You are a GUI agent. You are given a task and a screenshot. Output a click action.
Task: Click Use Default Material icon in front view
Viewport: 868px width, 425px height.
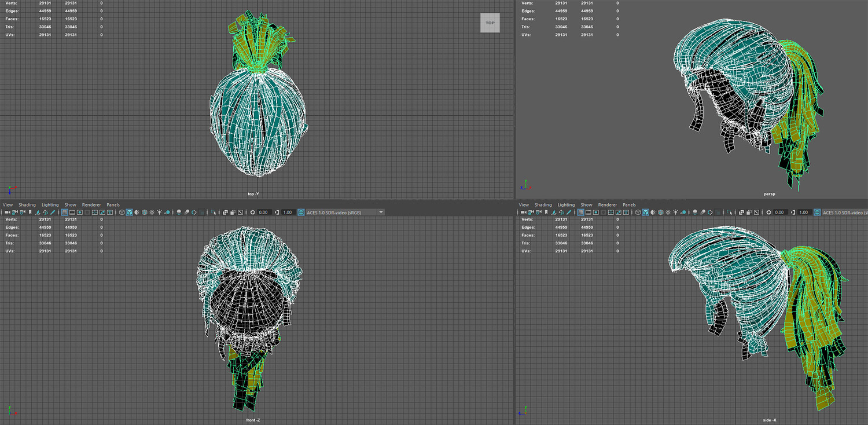[x=137, y=212]
